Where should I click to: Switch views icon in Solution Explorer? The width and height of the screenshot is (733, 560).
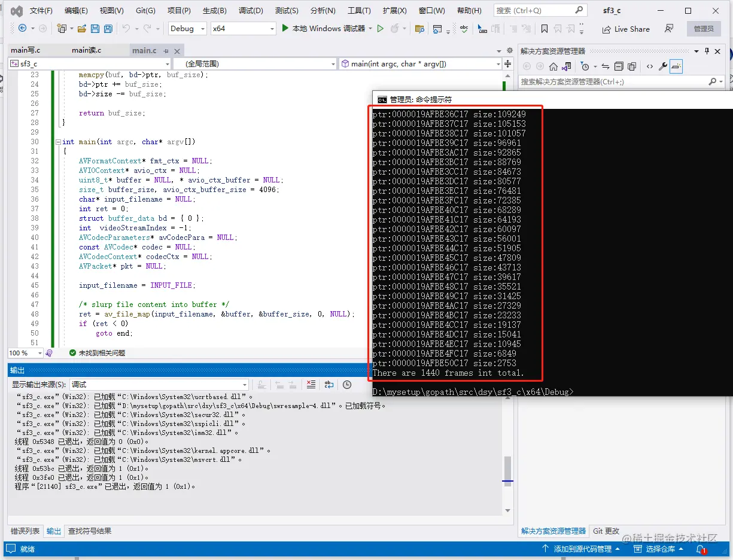[x=568, y=66]
